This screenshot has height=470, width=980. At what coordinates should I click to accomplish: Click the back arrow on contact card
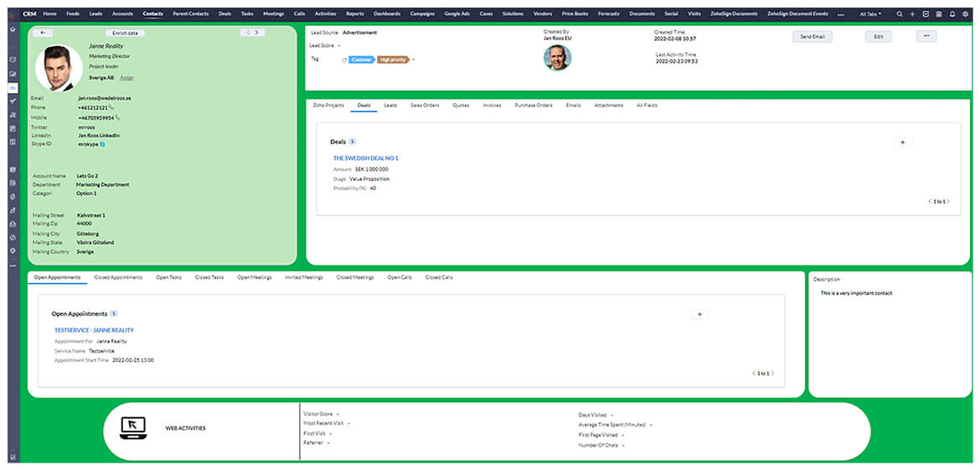pos(43,33)
